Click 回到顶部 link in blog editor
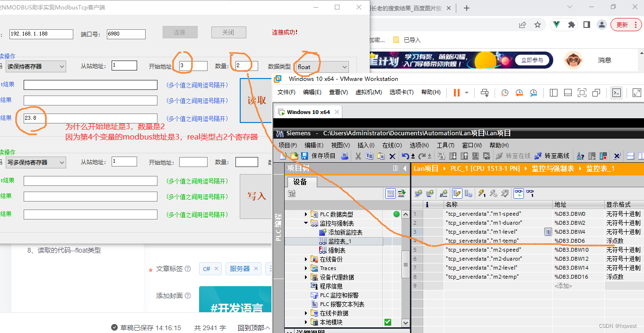This screenshot has width=644, height=333. (x=254, y=328)
